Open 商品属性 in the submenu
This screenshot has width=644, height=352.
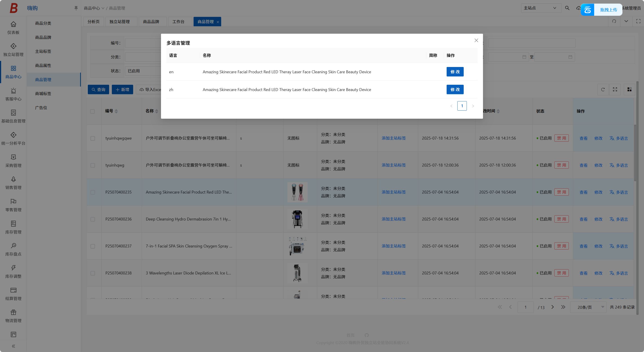coord(43,66)
